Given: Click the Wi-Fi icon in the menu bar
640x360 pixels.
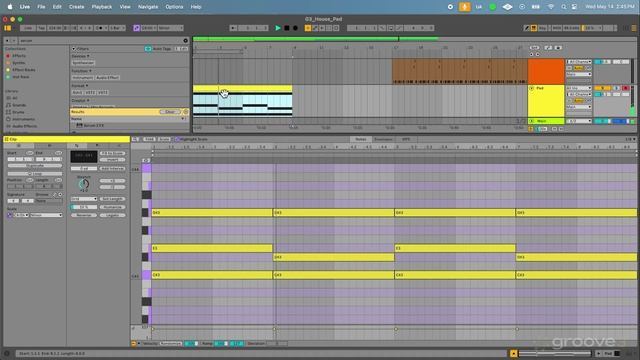Looking at the screenshot, I should point(551,7).
